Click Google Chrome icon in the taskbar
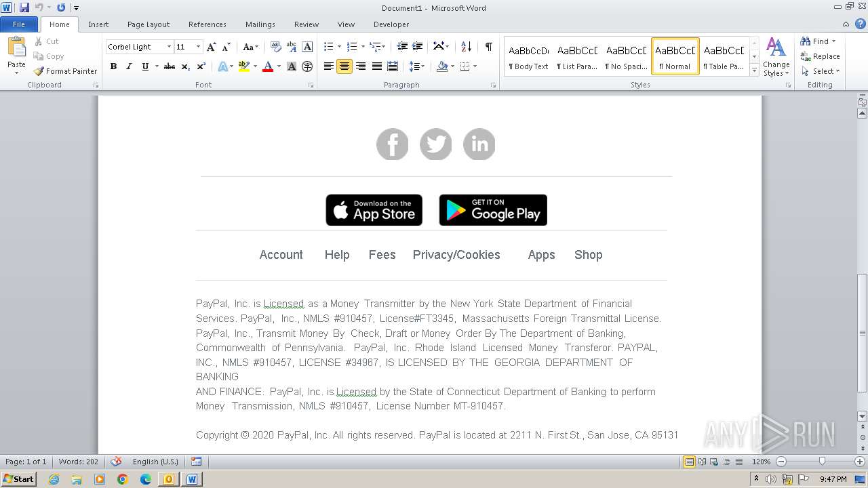The height and width of the screenshot is (488, 868). point(122,479)
